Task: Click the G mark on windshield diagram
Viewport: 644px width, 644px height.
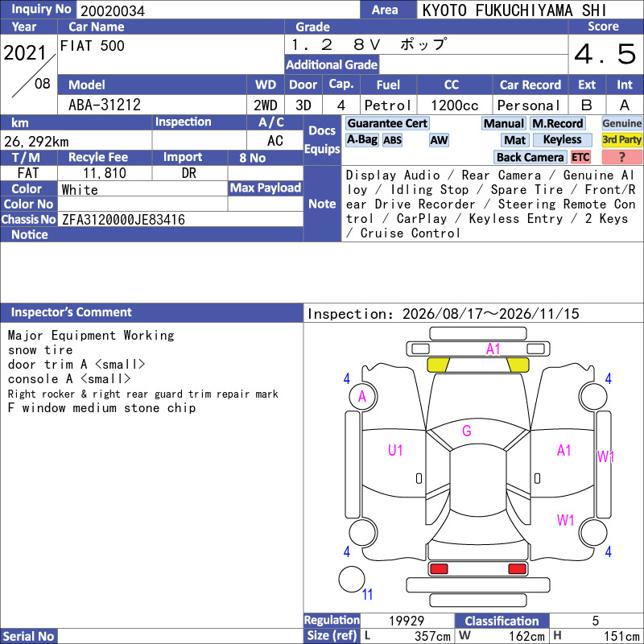Action: pos(467,431)
